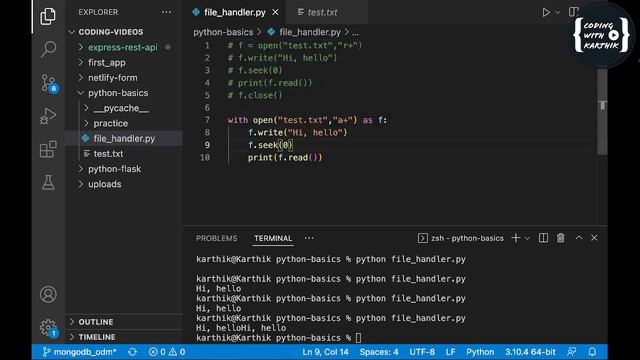Click the mongodb_odm* git branch indicator

point(80,352)
